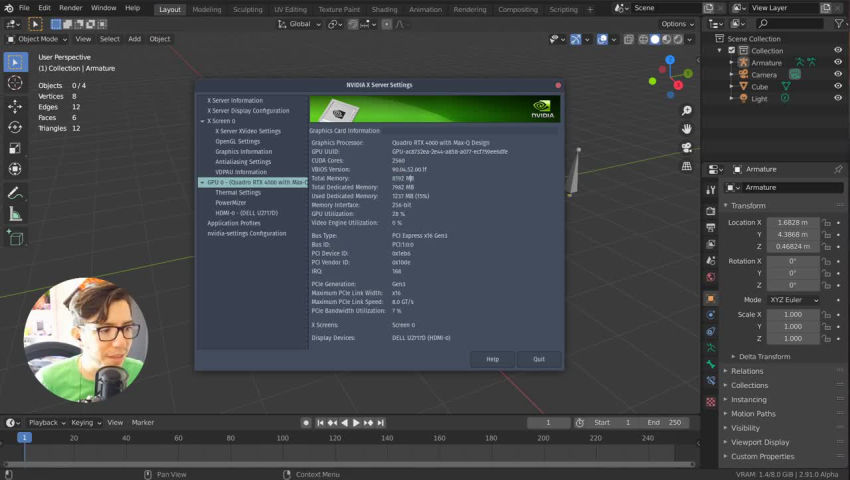The width and height of the screenshot is (850, 480).
Task: Select the Transform tool
Action: click(x=15, y=169)
